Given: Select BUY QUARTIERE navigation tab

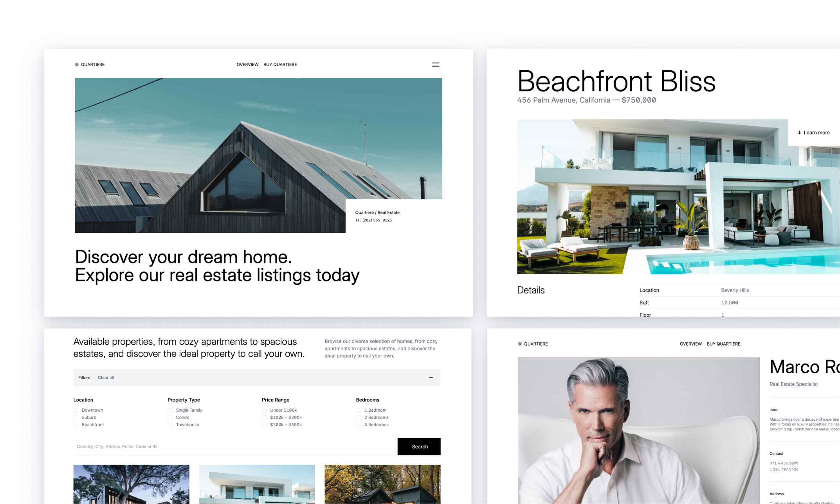Looking at the screenshot, I should pos(280,65).
